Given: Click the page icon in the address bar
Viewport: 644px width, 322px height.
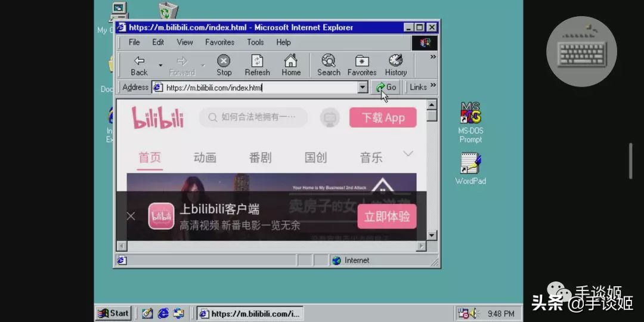Looking at the screenshot, I should [x=158, y=87].
